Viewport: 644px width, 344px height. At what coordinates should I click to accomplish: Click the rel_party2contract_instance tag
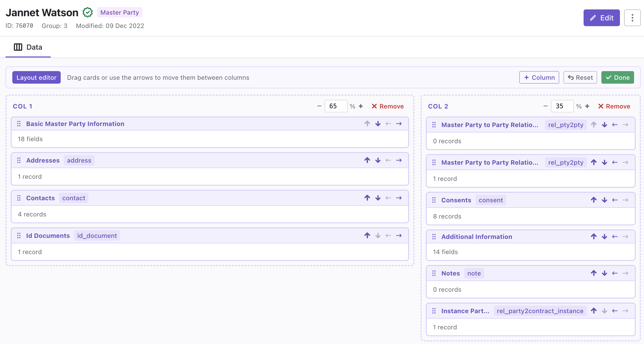pyautogui.click(x=540, y=311)
